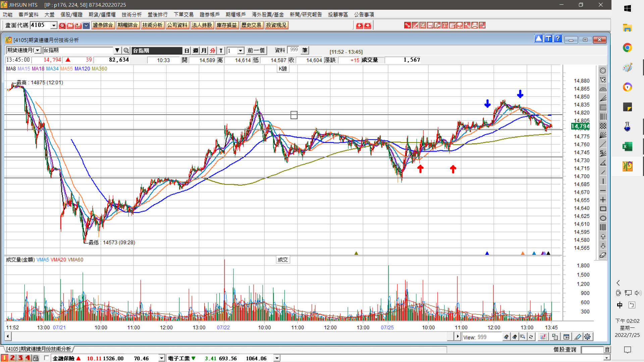This screenshot has width=644, height=362.
Task: Select the eraser drawing tool
Action: coord(603,255)
